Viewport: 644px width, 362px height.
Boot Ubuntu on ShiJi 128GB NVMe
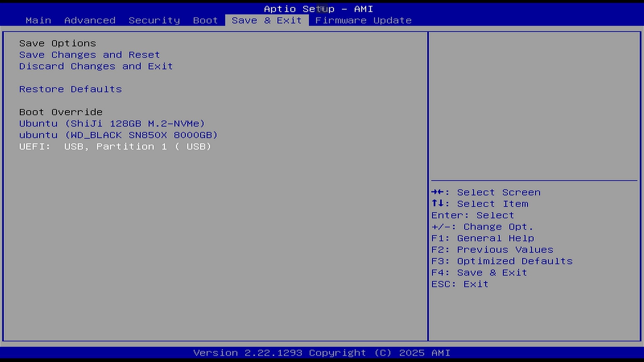point(112,124)
